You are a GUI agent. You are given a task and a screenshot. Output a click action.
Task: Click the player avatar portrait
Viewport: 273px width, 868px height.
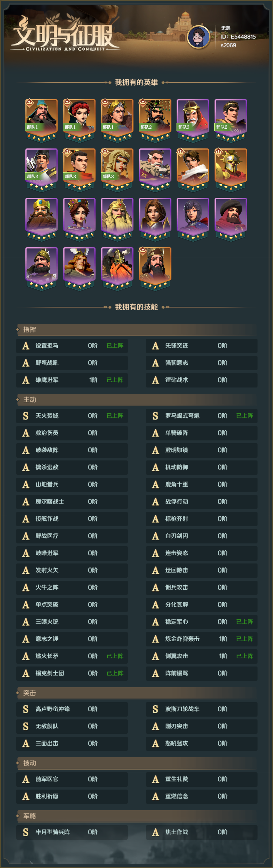[x=199, y=37]
